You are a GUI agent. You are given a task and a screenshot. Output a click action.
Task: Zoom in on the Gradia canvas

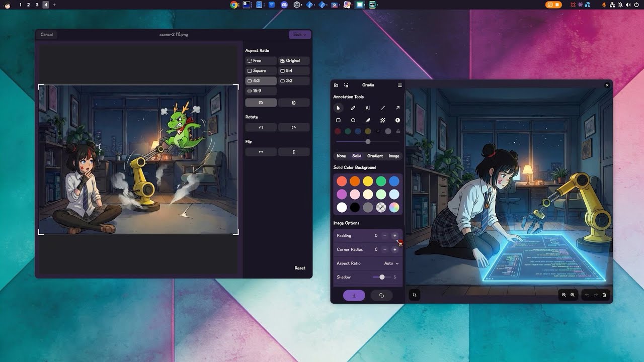(573, 295)
